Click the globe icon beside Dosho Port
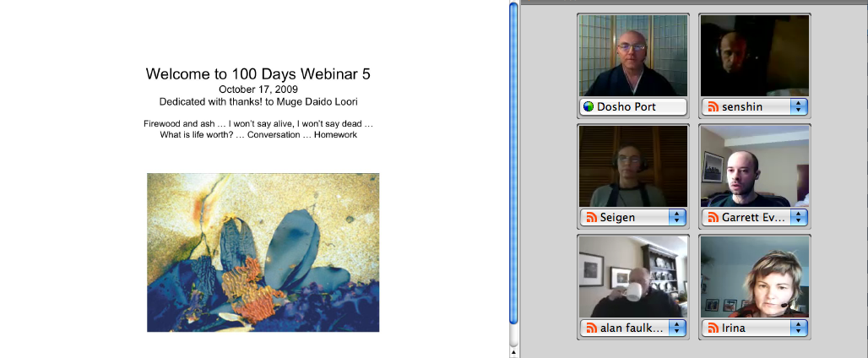The height and width of the screenshot is (358, 868). pos(589,106)
